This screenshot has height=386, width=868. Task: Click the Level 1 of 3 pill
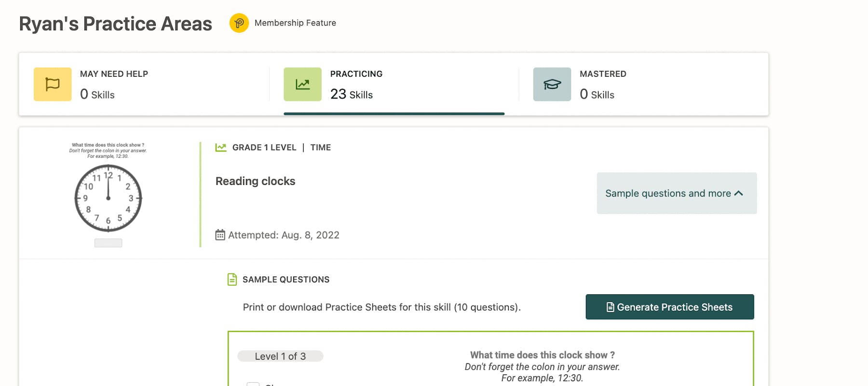pyautogui.click(x=280, y=356)
